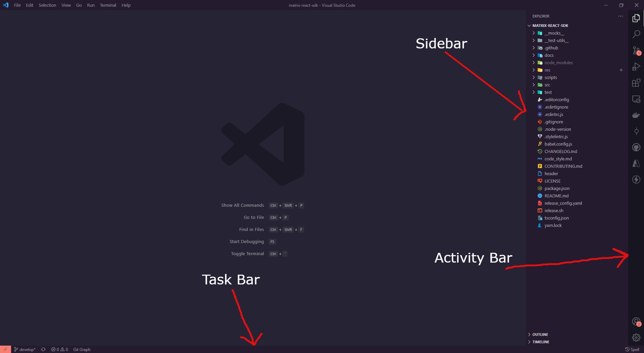
Task: Open the Edit menu
Action: point(30,5)
